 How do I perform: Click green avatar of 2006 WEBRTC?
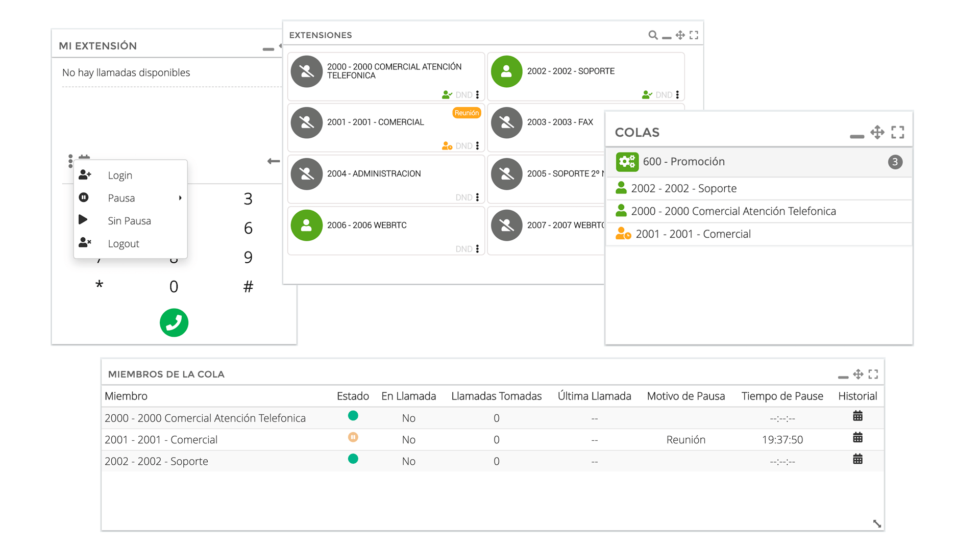pyautogui.click(x=307, y=225)
